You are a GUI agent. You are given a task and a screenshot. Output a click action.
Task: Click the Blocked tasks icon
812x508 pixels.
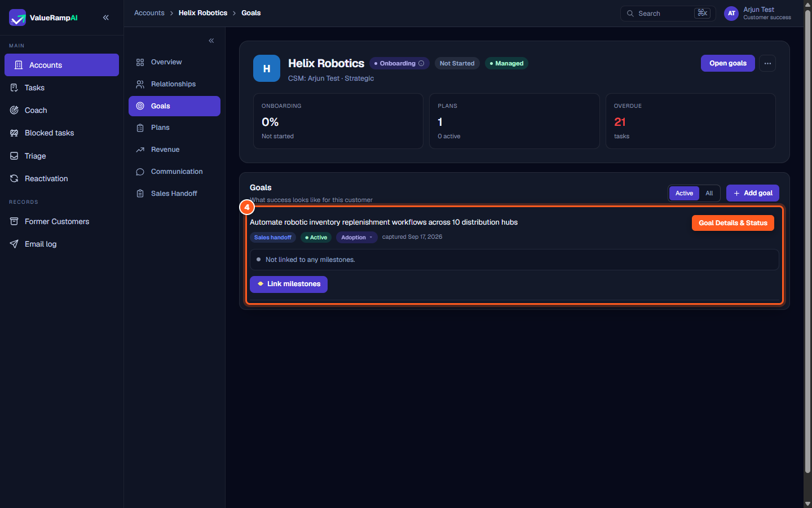(x=14, y=133)
